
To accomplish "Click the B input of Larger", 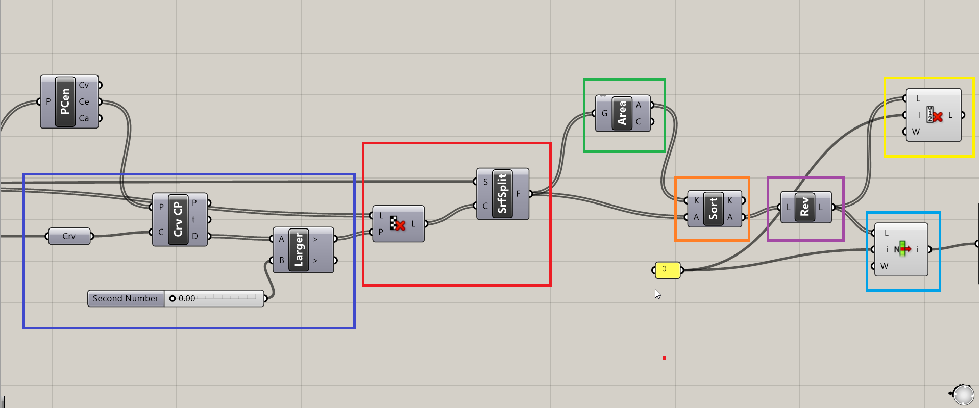I will click(281, 260).
